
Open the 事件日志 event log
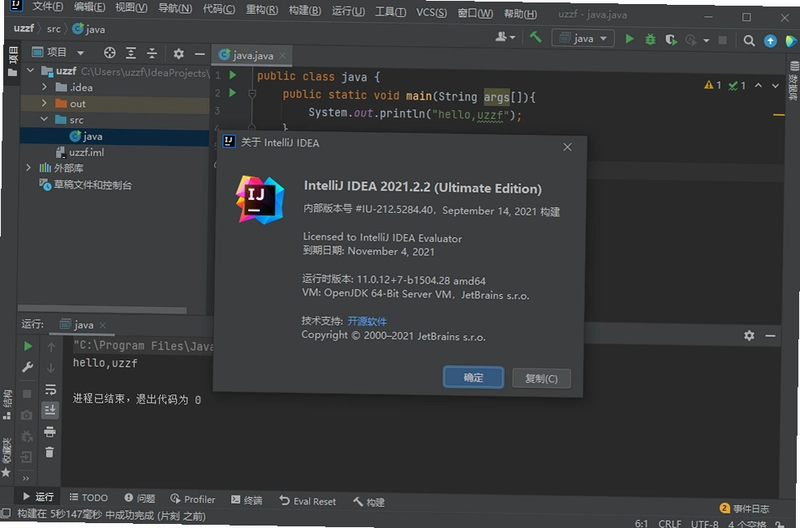point(744,508)
